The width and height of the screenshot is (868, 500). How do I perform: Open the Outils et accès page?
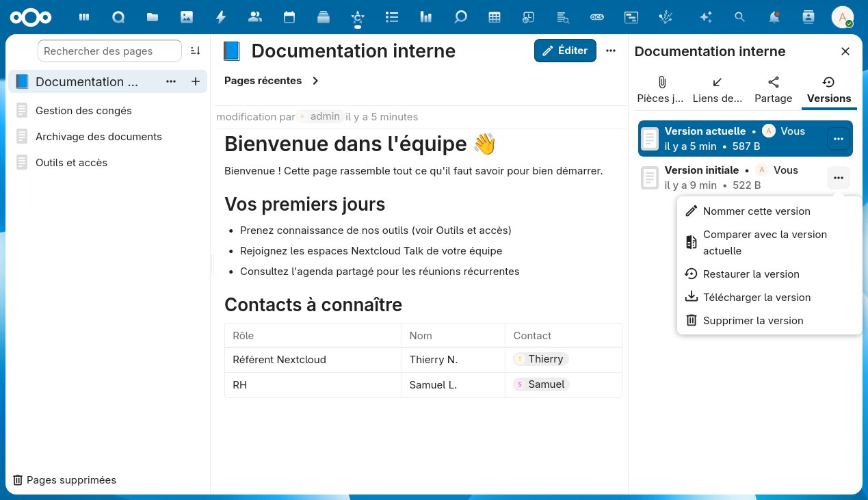[x=71, y=162]
